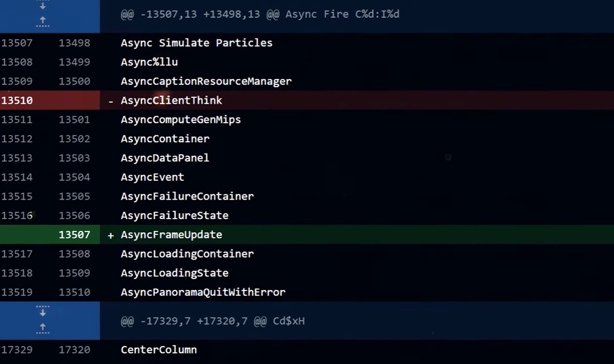Click new line number 13498
Screen dimensions: 614x364
pos(75,43)
